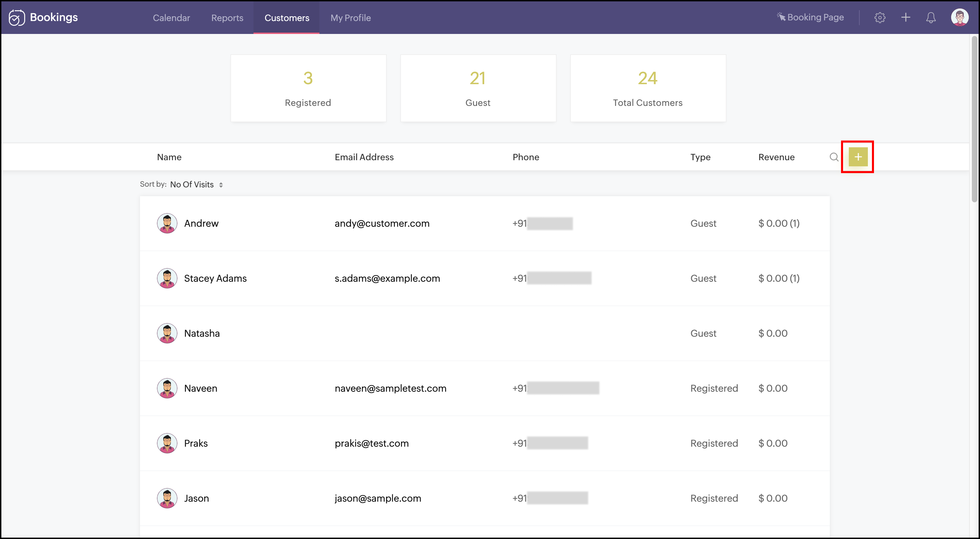
Task: Click the yellow add customer plus button
Action: (x=858, y=156)
